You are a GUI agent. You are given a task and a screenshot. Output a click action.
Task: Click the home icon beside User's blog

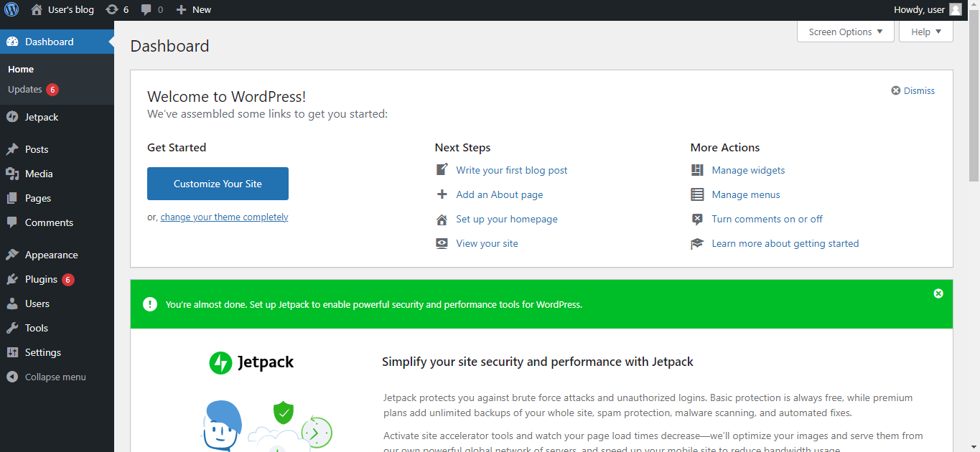[x=37, y=9]
